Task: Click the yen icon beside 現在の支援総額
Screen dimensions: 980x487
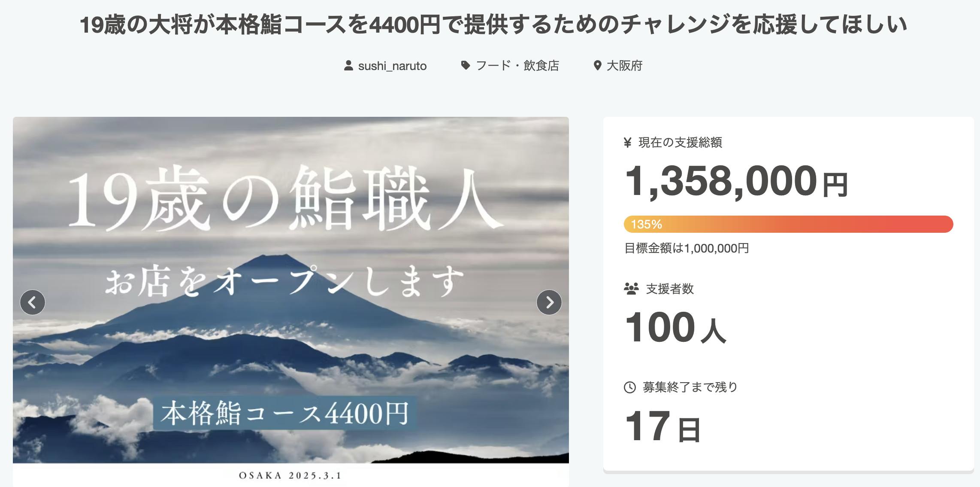Action: [628, 143]
